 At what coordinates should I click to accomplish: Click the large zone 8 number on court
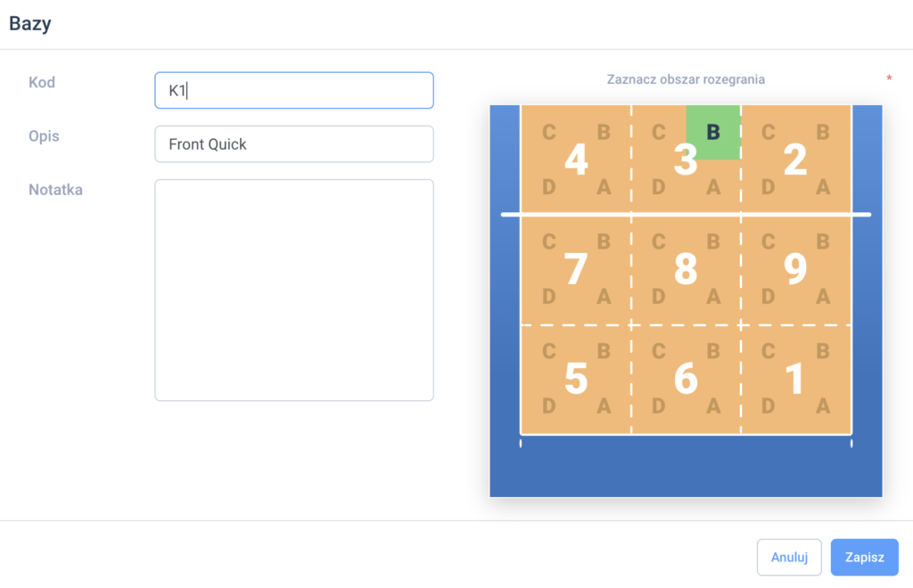coord(685,270)
